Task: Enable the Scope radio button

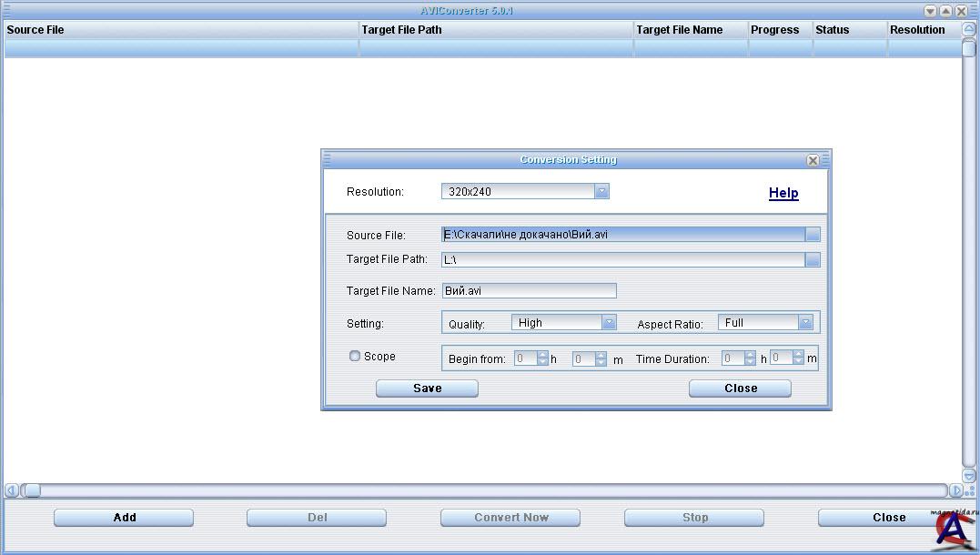Action: point(355,357)
